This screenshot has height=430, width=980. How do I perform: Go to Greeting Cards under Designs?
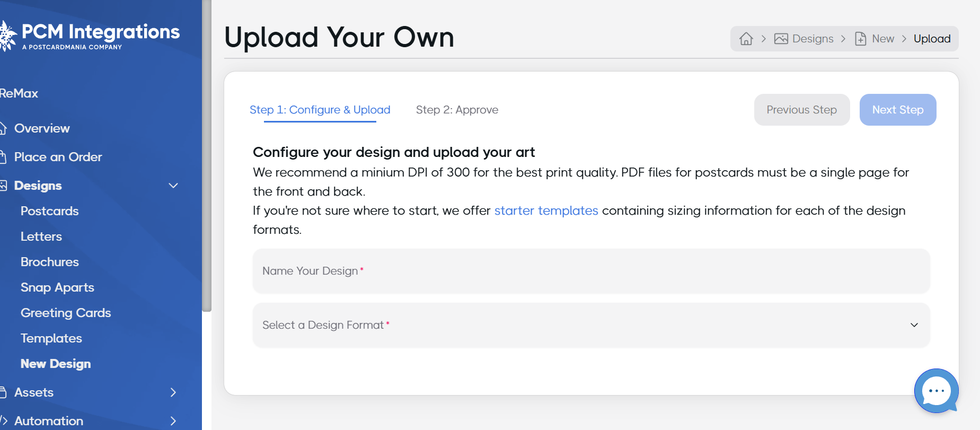coord(66,313)
